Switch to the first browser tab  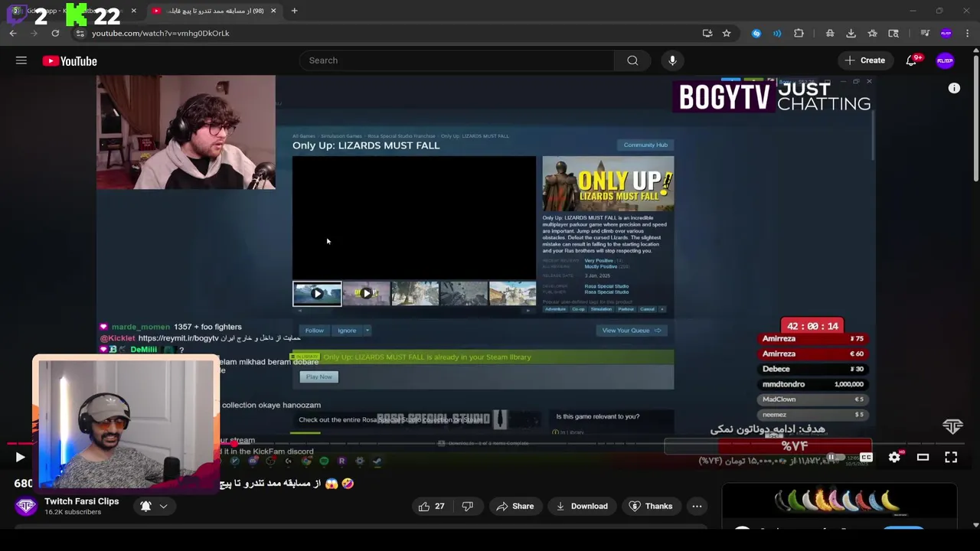[x=73, y=11]
